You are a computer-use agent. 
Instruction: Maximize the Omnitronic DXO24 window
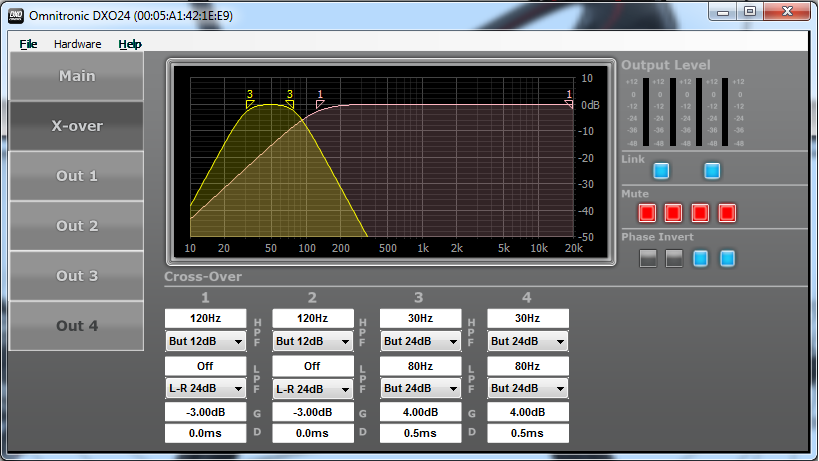[x=750, y=11]
